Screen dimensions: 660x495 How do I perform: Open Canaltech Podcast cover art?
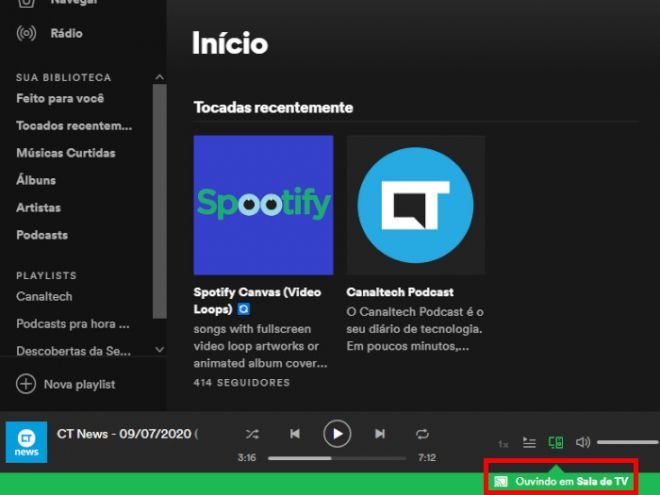415,205
